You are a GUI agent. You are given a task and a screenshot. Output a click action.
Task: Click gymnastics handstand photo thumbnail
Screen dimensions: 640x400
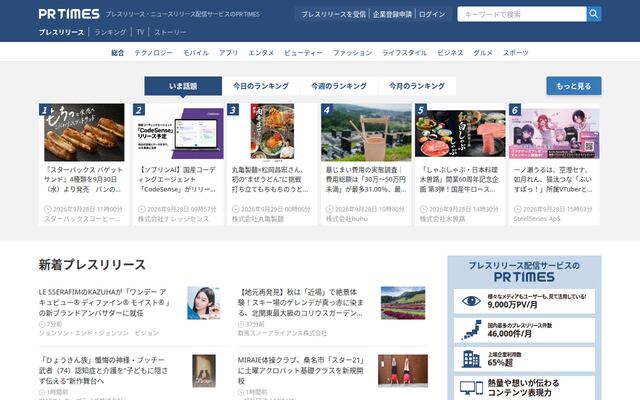[403, 371]
